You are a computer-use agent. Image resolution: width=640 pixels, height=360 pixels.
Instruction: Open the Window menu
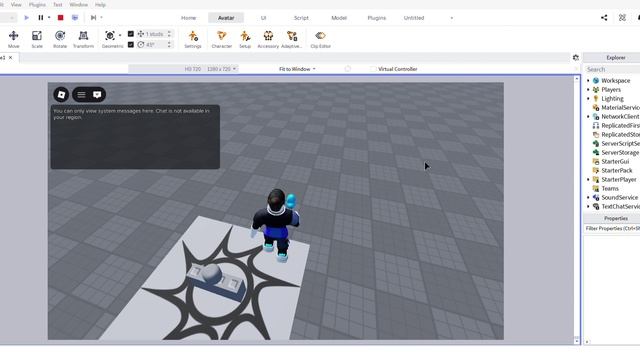coord(78,5)
